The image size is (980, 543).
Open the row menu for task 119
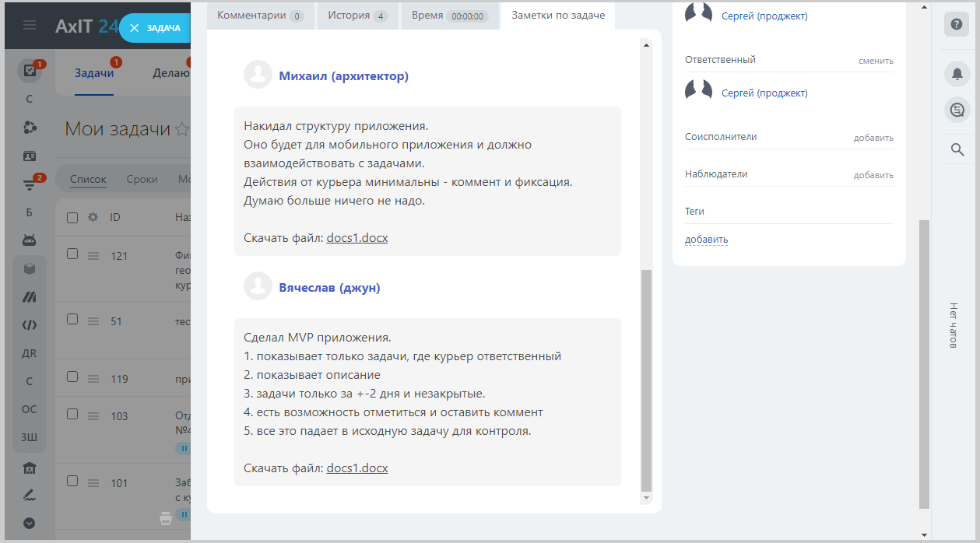(x=93, y=379)
